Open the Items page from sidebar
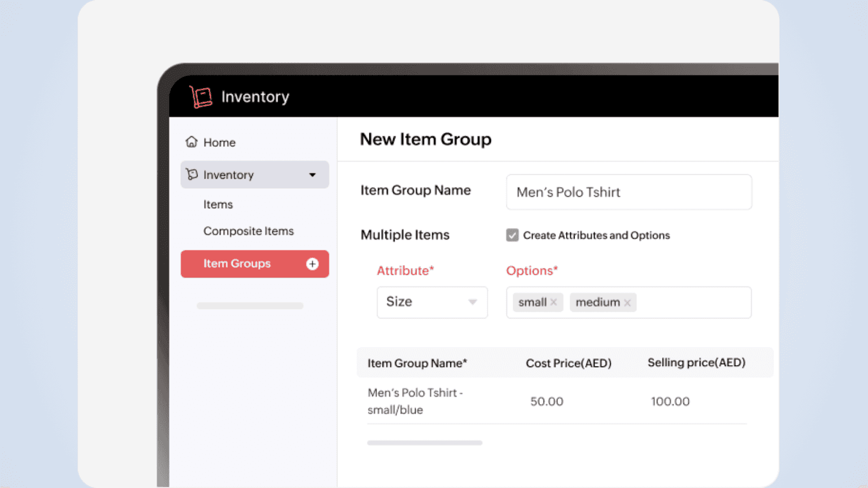The image size is (868, 488). point(218,204)
